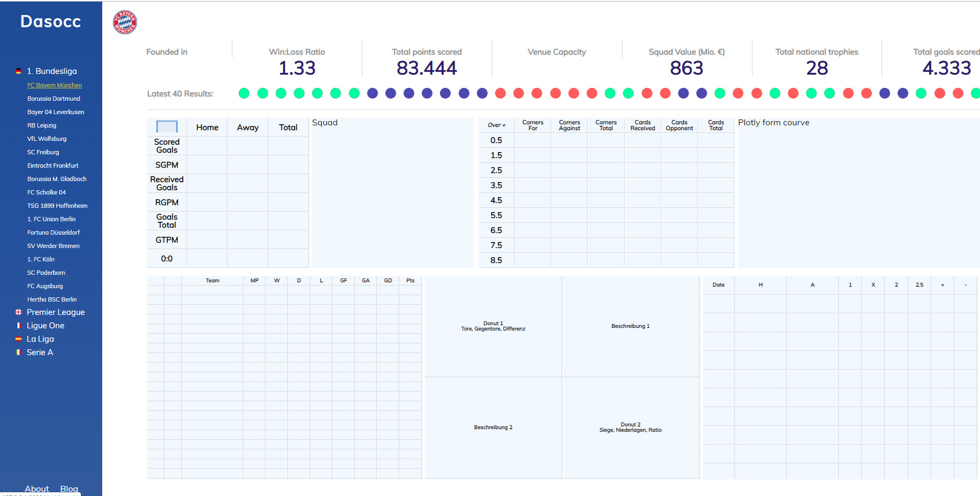Expand the La Liga team list
980x496 pixels.
tap(40, 339)
